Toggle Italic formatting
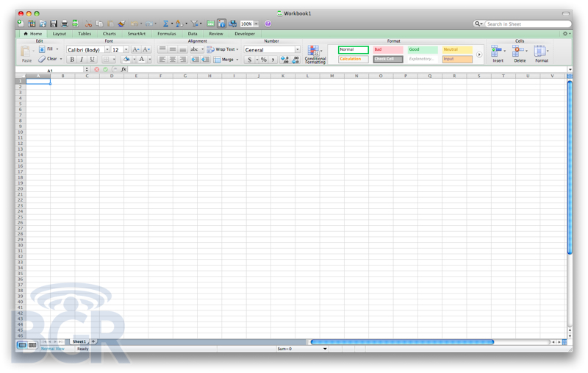 click(82, 60)
